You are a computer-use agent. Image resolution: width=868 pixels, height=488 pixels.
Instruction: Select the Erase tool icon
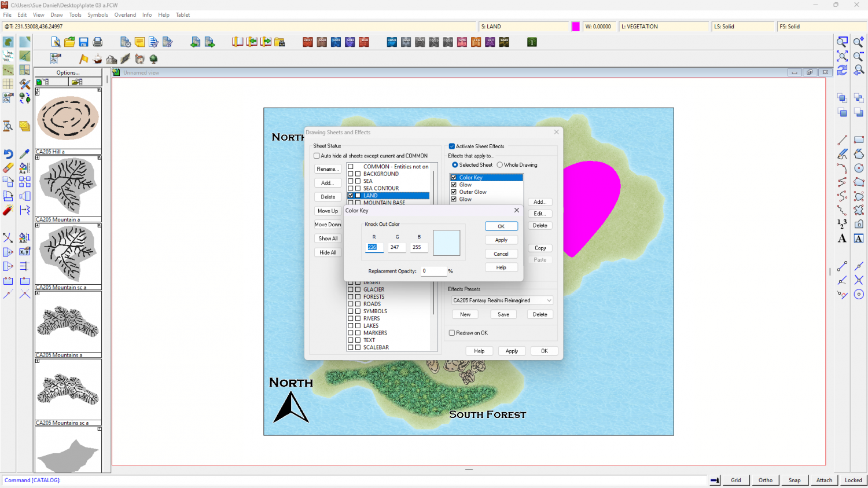[8, 168]
